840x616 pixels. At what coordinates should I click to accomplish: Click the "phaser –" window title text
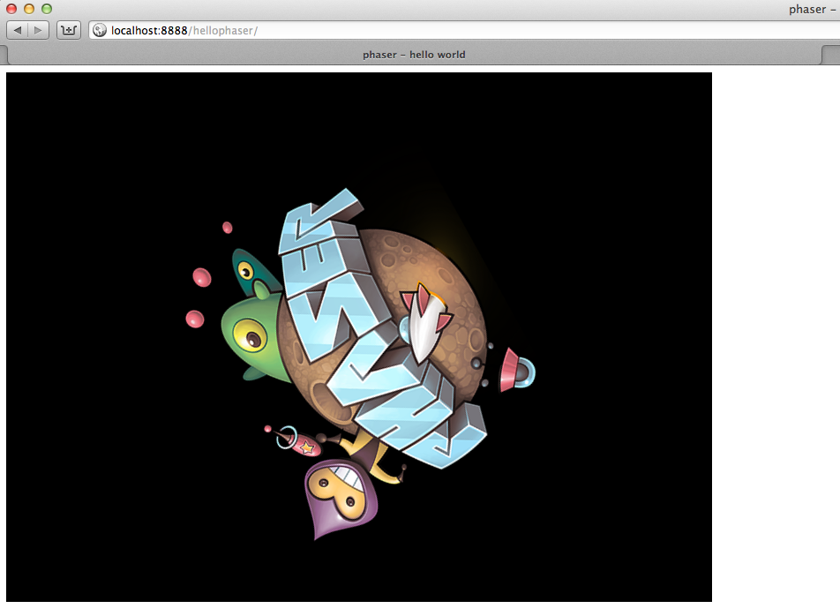(x=812, y=9)
